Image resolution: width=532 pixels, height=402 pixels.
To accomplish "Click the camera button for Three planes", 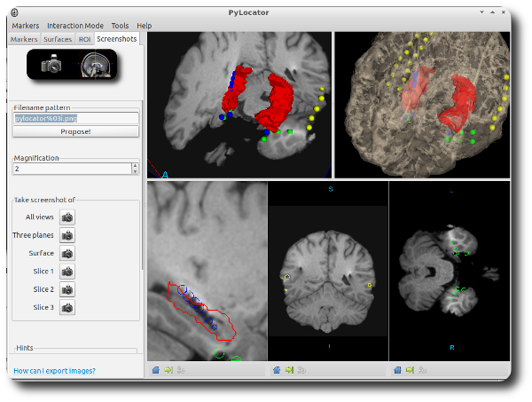I will point(67,235).
